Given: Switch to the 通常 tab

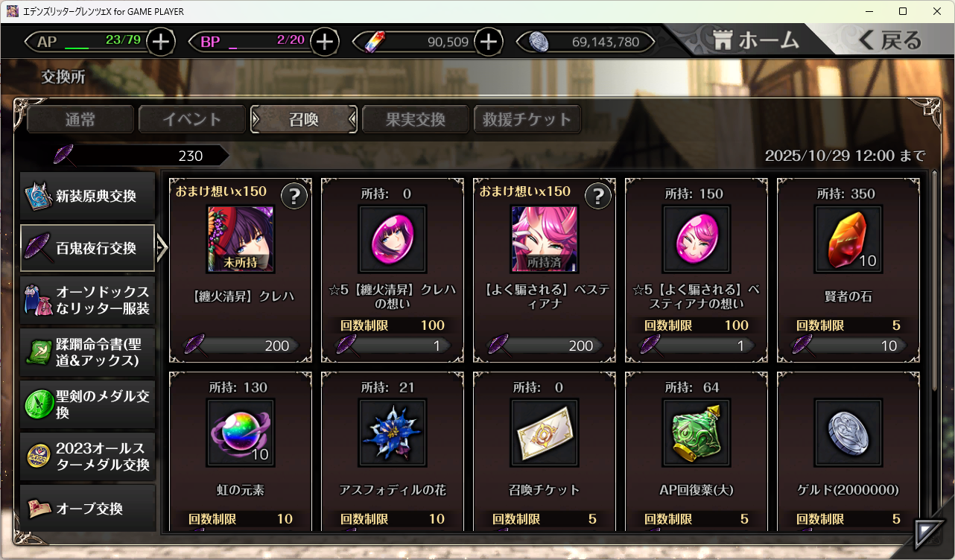Looking at the screenshot, I should pyautogui.click(x=80, y=119).
